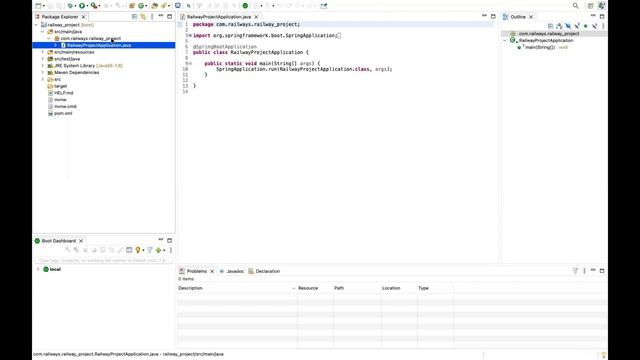Click Collapse All in Package Explorer
Image resolution: width=640 pixels, height=360 pixels.
pyautogui.click(x=134, y=17)
